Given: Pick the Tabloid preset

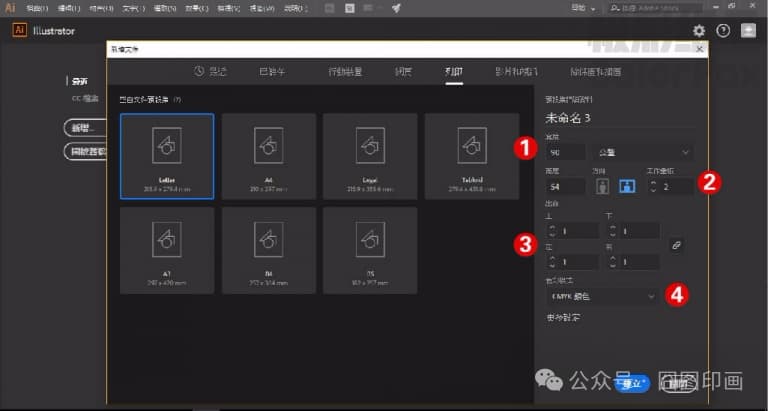Looking at the screenshot, I should (x=471, y=155).
